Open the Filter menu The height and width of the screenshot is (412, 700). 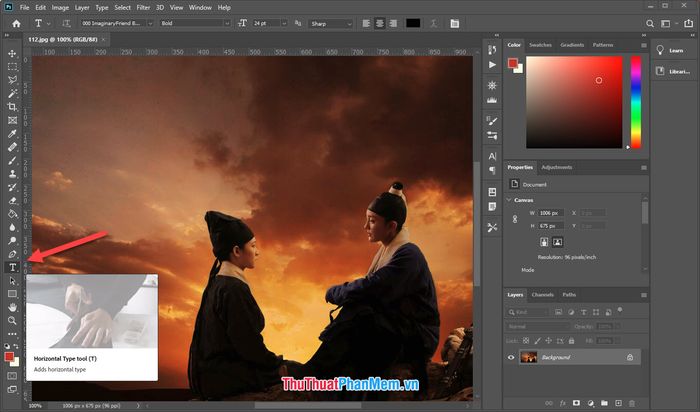click(143, 8)
